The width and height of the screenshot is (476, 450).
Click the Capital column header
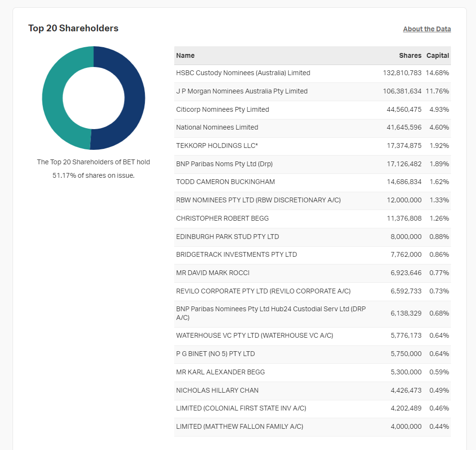pos(437,55)
